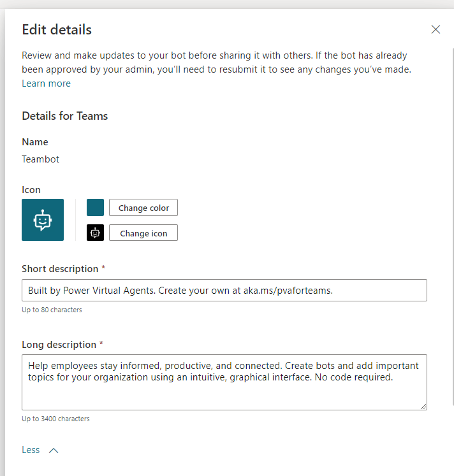Click the Details for Teams heading
This screenshot has height=476, width=454.
[64, 116]
